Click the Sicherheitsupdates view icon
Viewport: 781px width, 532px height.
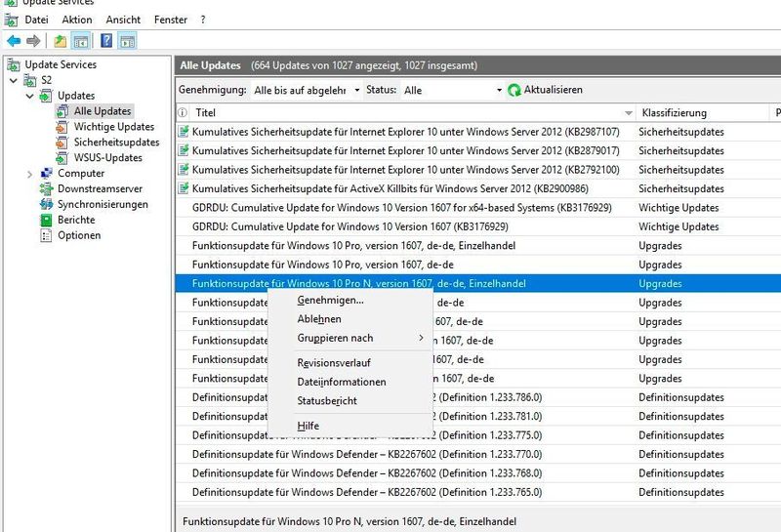[x=62, y=143]
